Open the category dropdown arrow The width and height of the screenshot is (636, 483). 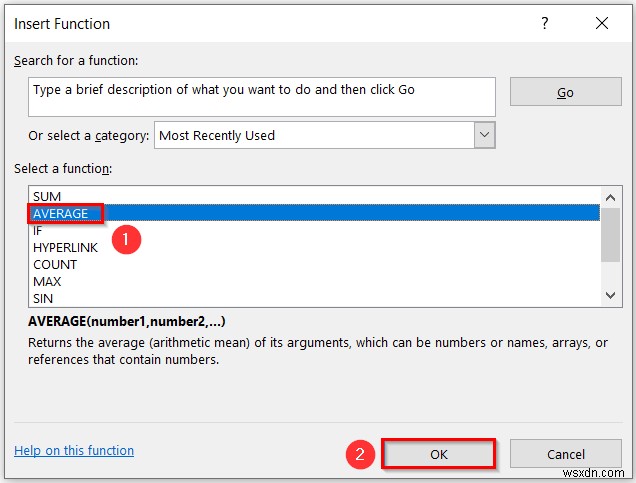tap(485, 135)
